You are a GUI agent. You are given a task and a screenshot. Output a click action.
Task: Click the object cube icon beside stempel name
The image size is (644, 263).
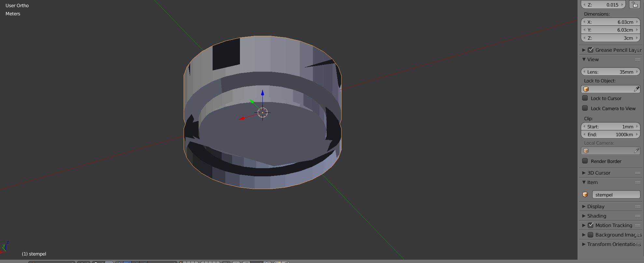point(585,195)
